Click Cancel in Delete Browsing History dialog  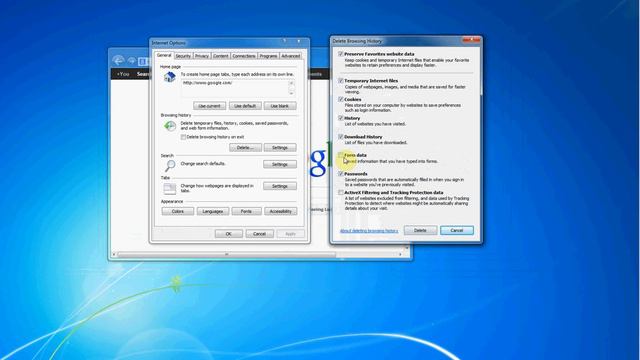[457, 231]
